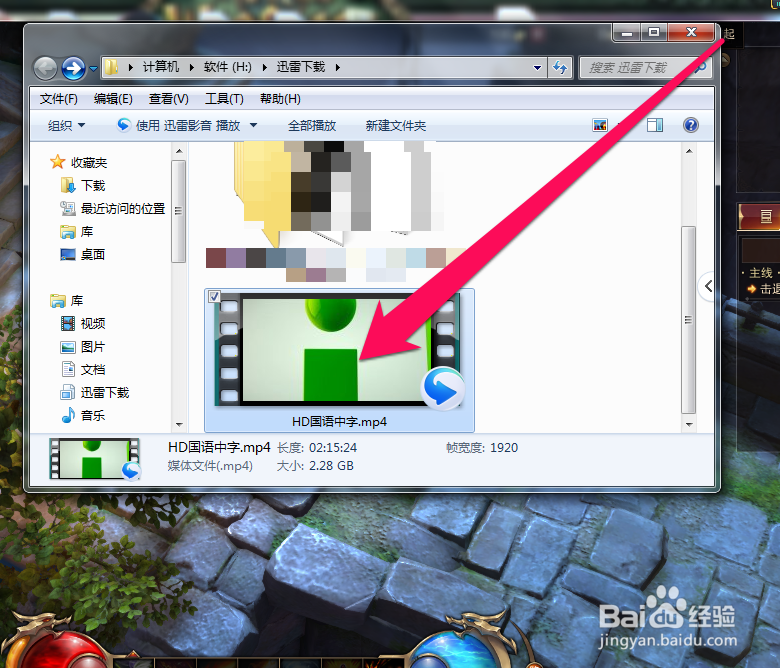
Task: Click details pane video preview thumbnail
Action: pyautogui.click(x=95, y=459)
